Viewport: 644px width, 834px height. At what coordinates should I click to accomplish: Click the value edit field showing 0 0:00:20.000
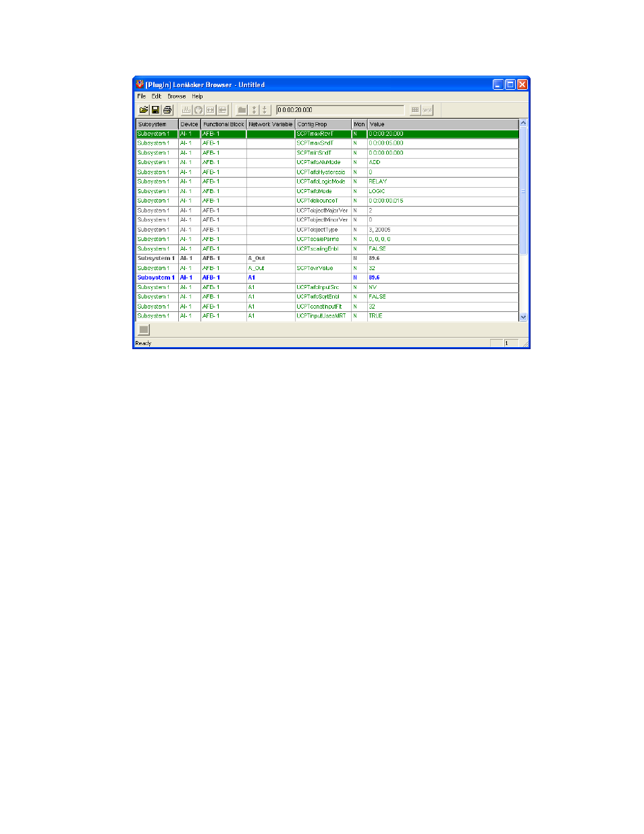[x=340, y=110]
